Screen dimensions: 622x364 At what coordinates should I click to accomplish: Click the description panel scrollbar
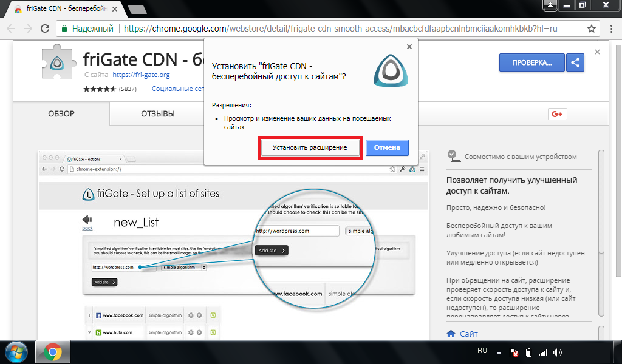click(601, 233)
